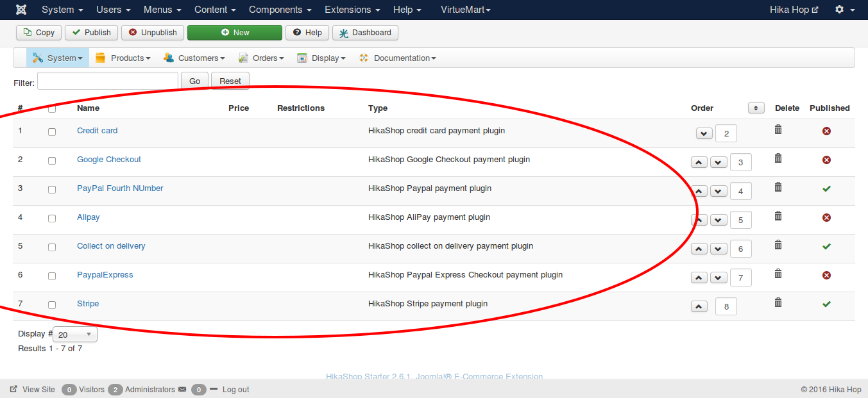Expand the Documentation dropdown

pyautogui.click(x=398, y=58)
